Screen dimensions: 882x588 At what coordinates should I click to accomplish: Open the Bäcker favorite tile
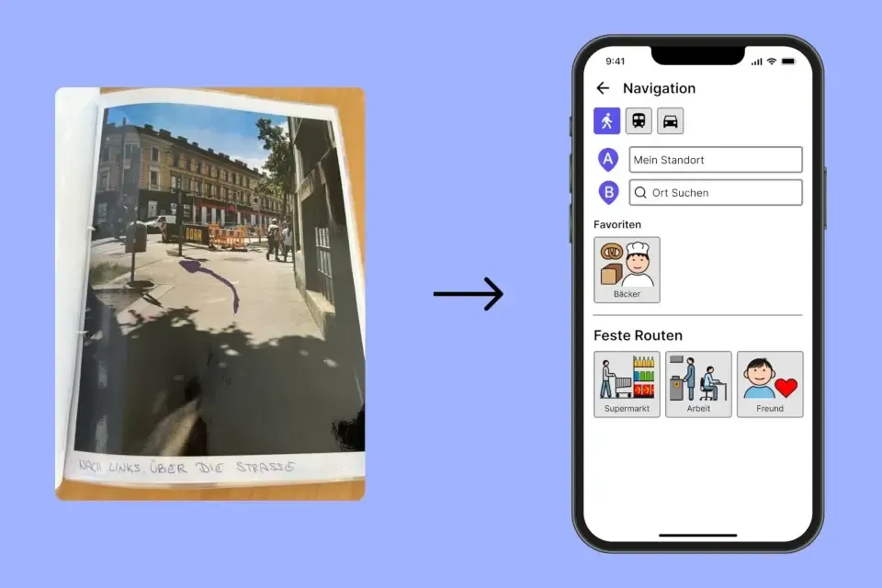click(627, 269)
